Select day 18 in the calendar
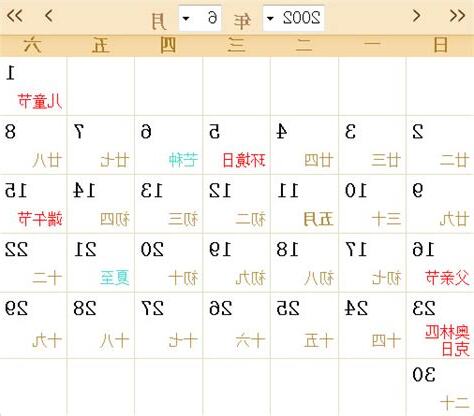The height and width of the screenshot is (416, 474). 305,263
